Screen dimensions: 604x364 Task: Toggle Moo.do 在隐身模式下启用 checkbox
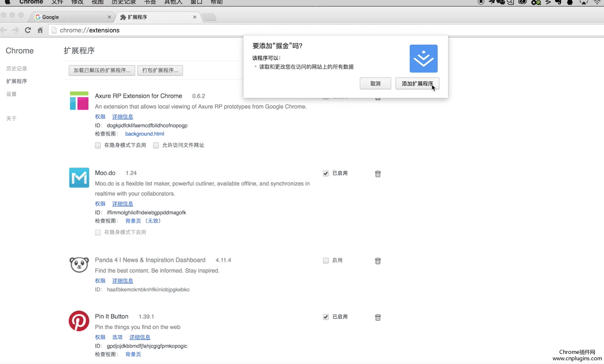point(98,232)
